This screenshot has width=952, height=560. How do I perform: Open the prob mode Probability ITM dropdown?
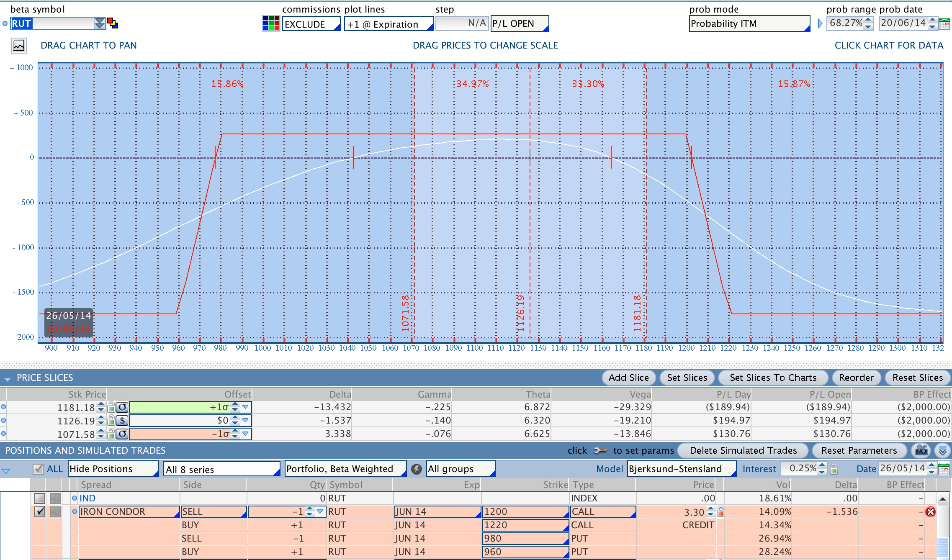point(749,24)
